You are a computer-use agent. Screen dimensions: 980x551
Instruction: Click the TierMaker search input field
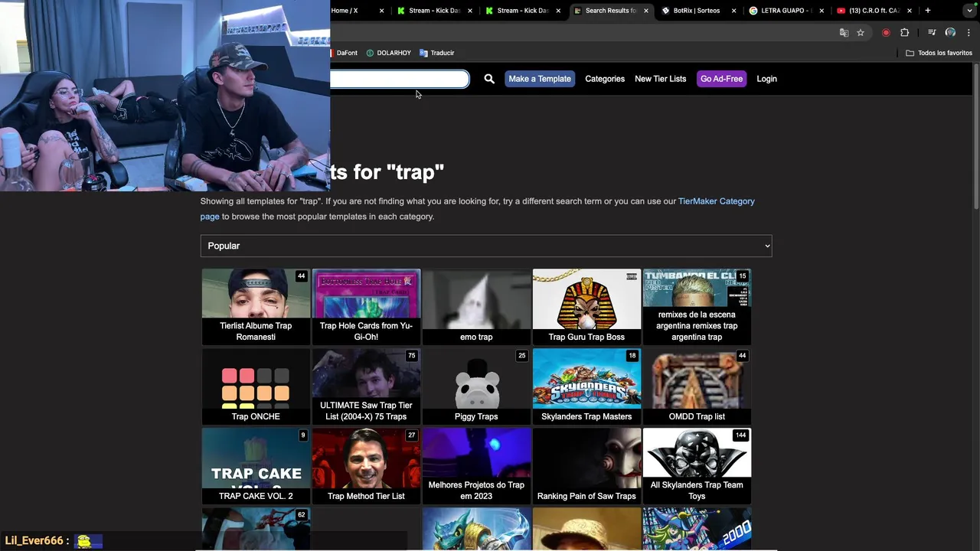(x=400, y=79)
